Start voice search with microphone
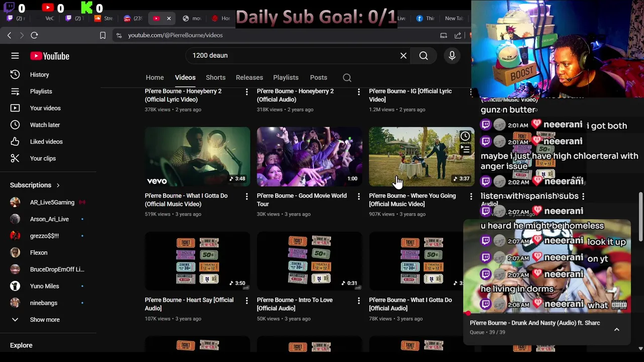This screenshot has width=644, height=362. (452, 56)
